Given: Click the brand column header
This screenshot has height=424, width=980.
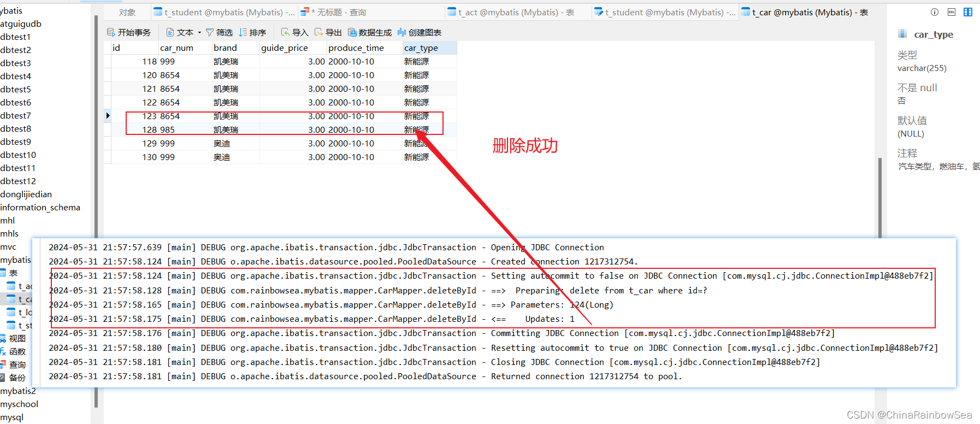Looking at the screenshot, I should [x=236, y=48].
